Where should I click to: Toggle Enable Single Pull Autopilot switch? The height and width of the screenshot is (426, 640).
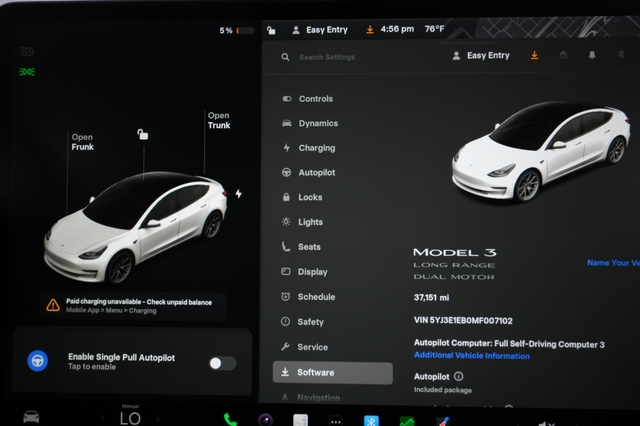click(222, 363)
